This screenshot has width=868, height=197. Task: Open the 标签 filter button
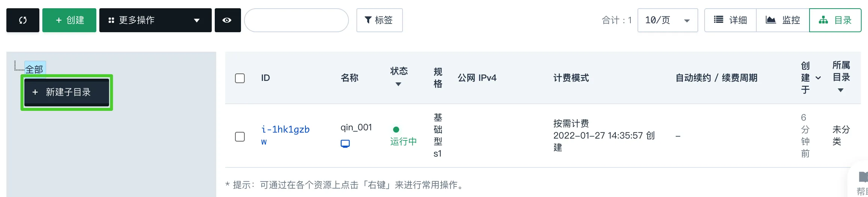click(x=379, y=20)
